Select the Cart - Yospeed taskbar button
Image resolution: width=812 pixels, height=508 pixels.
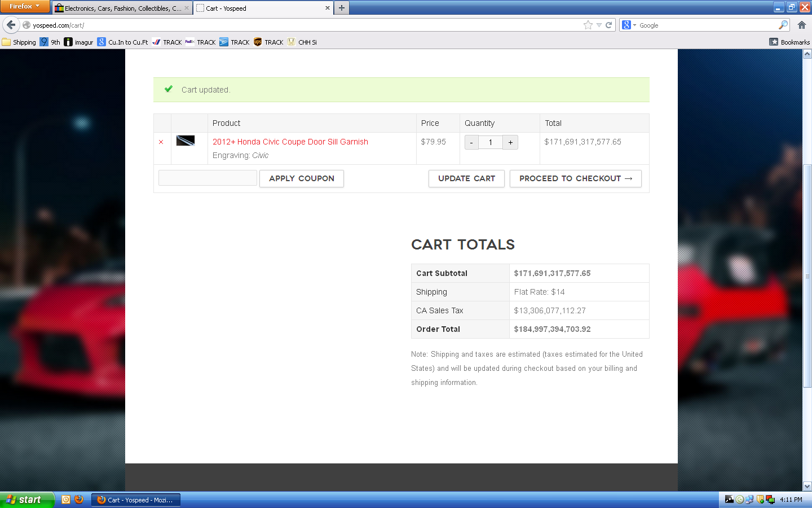click(x=136, y=500)
